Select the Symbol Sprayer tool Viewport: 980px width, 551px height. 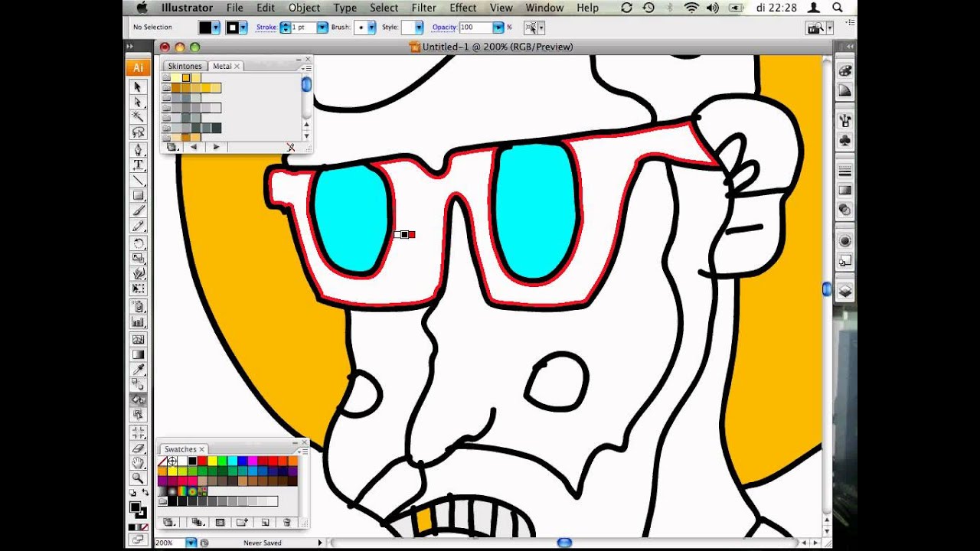pyautogui.click(x=139, y=307)
